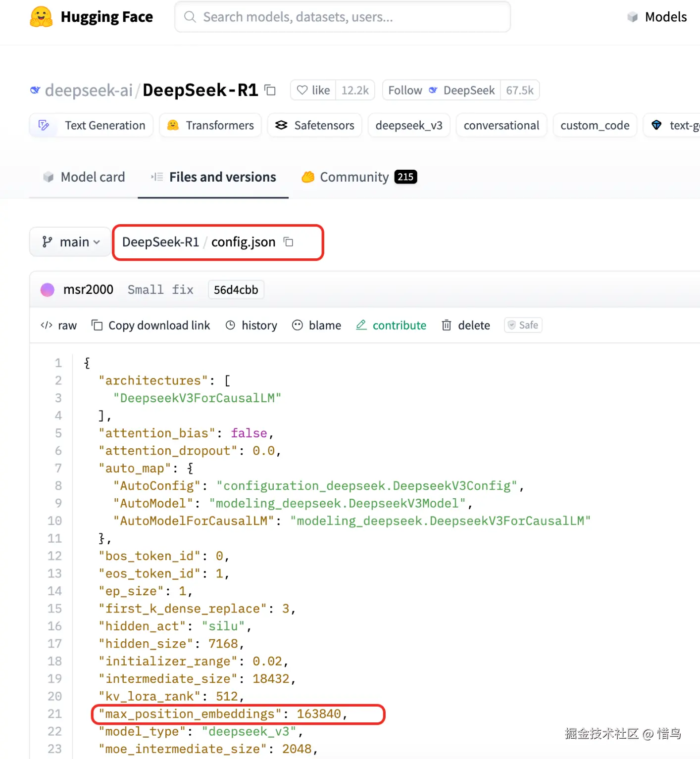
Task: Focus the Search models, datasets, users field
Action: [x=343, y=17]
